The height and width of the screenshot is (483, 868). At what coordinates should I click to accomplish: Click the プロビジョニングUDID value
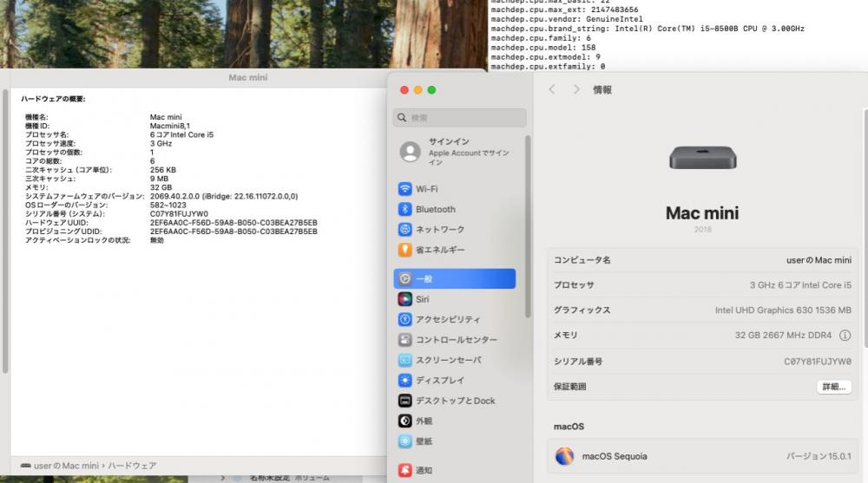coord(233,232)
